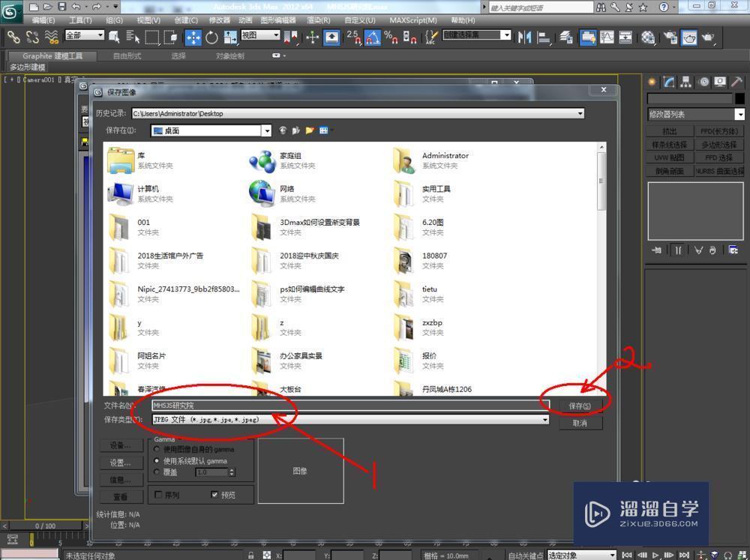Click the 设备... button

120,445
